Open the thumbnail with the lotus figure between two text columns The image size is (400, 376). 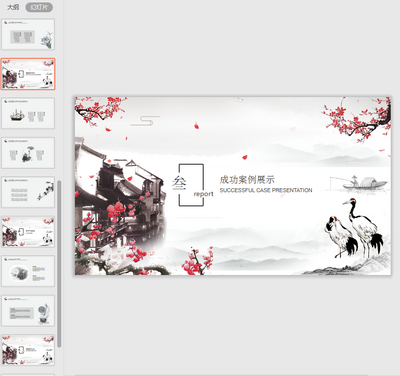pos(28,153)
